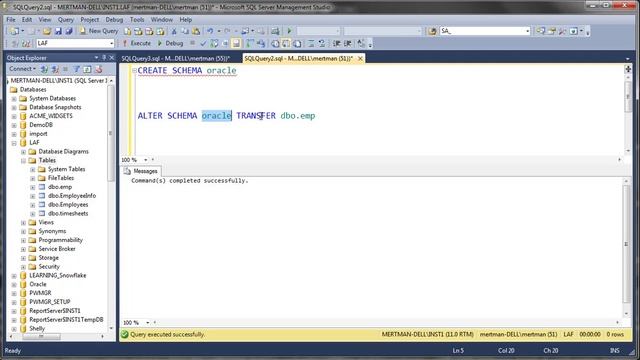
Task: Open editor zoom 100 % dropdown
Action: (145, 160)
